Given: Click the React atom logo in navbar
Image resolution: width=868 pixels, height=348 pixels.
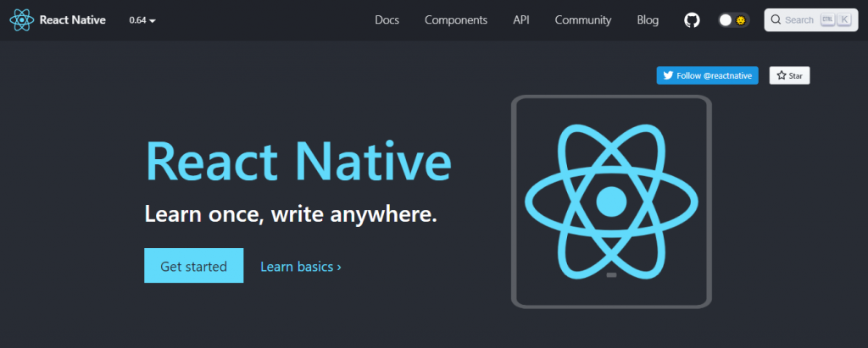Looking at the screenshot, I should (21, 20).
